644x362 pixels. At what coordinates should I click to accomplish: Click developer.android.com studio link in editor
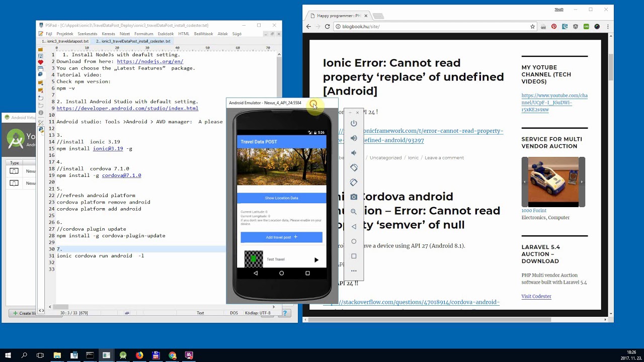[x=127, y=108]
